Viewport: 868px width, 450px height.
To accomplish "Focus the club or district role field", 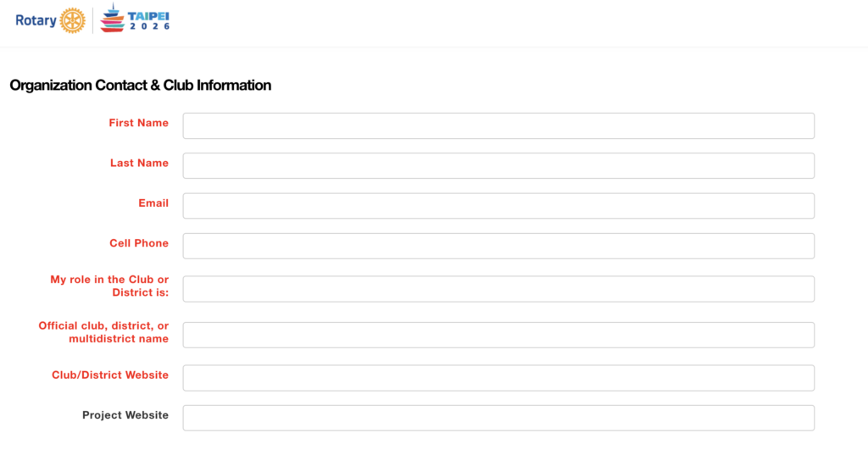I will [498, 289].
